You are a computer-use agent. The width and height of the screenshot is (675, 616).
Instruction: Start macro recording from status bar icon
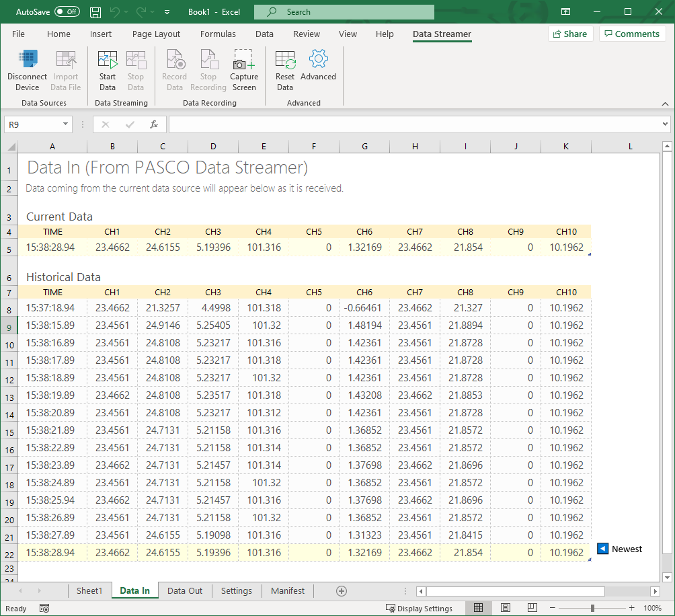44,607
